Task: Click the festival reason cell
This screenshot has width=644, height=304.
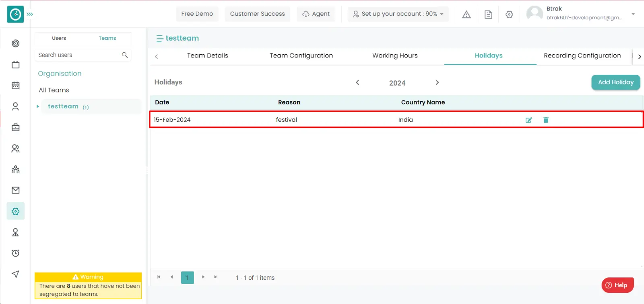Action: [287, 120]
